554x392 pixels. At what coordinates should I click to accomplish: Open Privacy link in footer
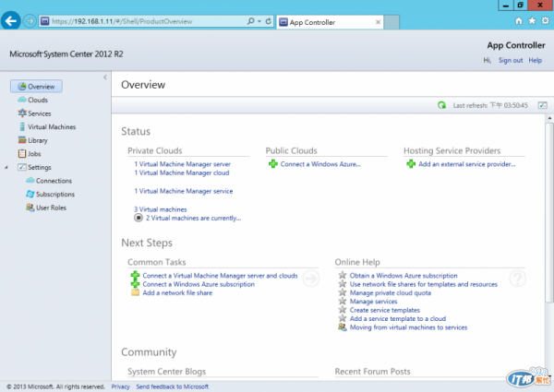120,386
